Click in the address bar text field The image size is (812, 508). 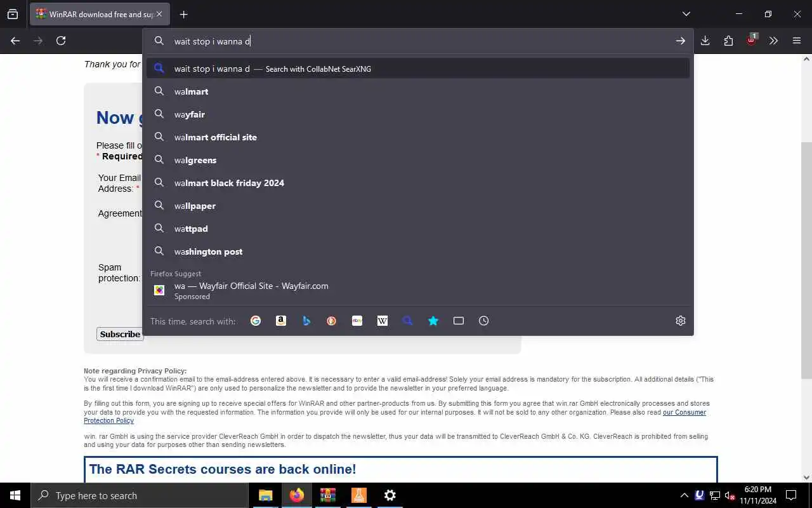[419, 41]
